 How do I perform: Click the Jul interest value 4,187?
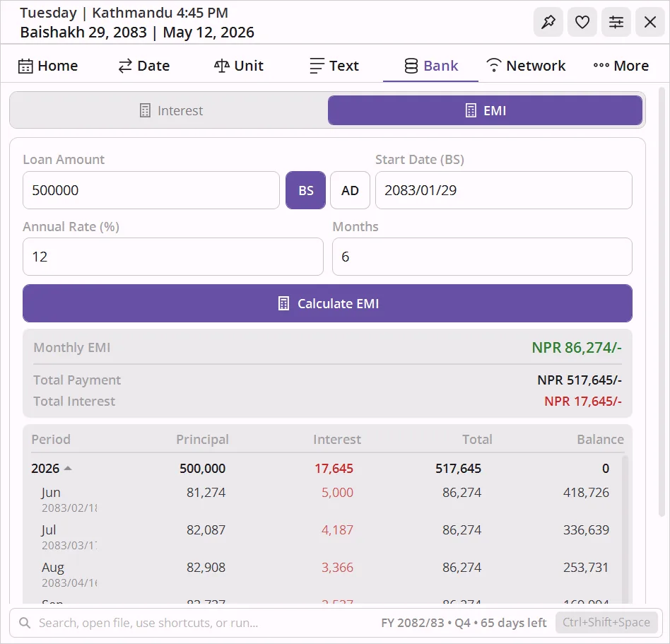tap(337, 530)
